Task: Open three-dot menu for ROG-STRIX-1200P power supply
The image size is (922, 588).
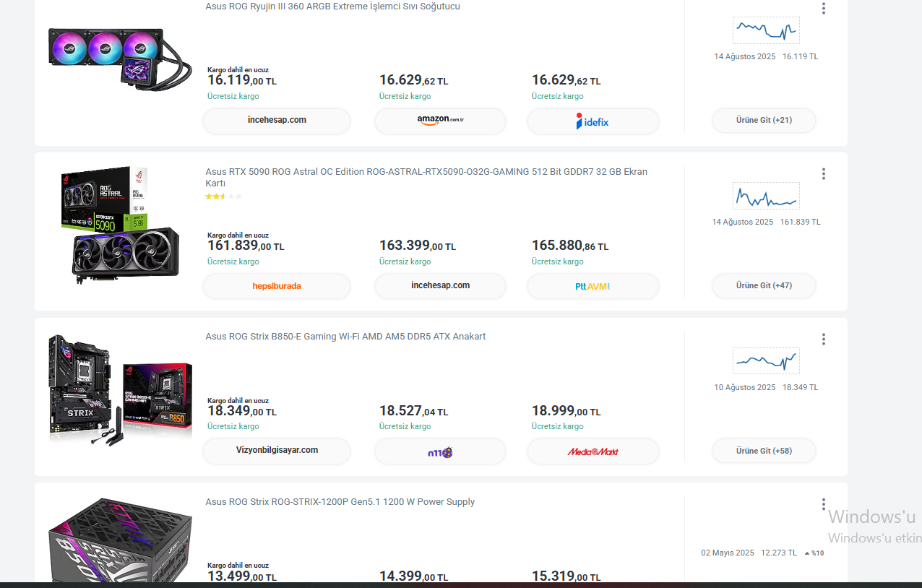Action: tap(823, 505)
